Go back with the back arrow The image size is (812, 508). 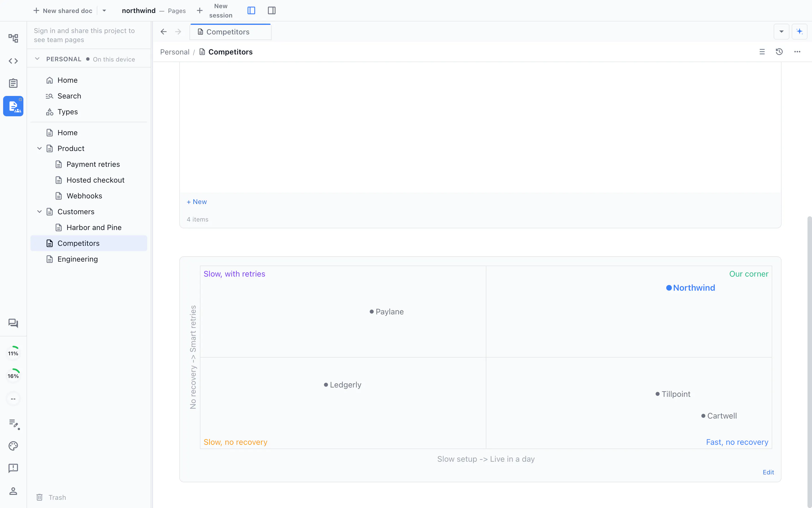[x=164, y=32]
